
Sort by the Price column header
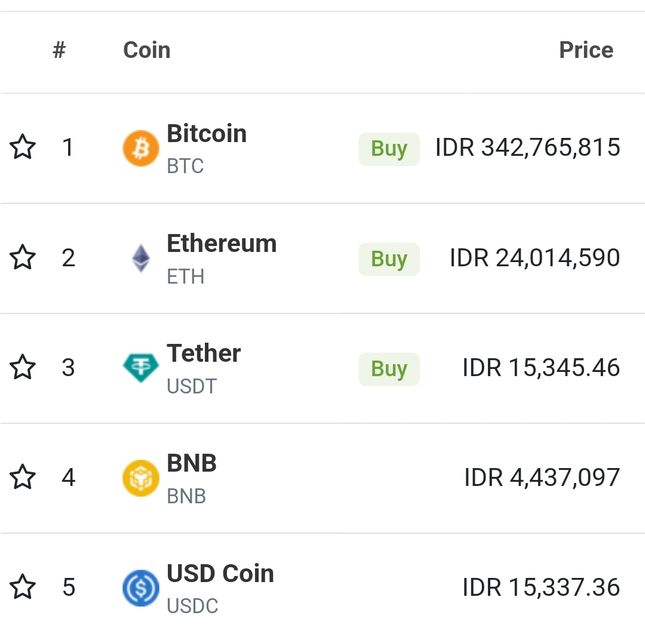point(586,50)
